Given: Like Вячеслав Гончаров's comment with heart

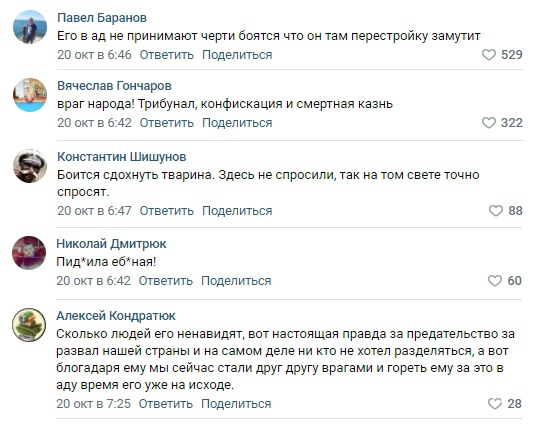Looking at the screenshot, I should (x=489, y=123).
